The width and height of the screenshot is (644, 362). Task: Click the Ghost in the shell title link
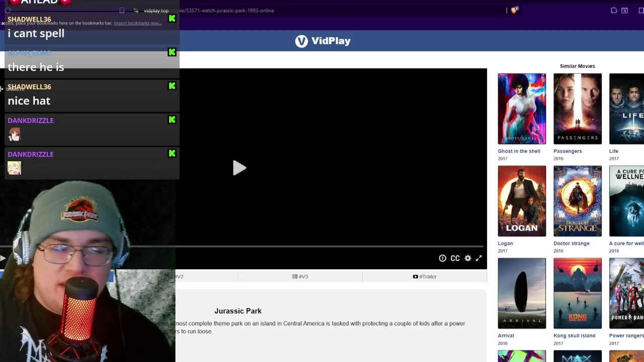point(519,151)
